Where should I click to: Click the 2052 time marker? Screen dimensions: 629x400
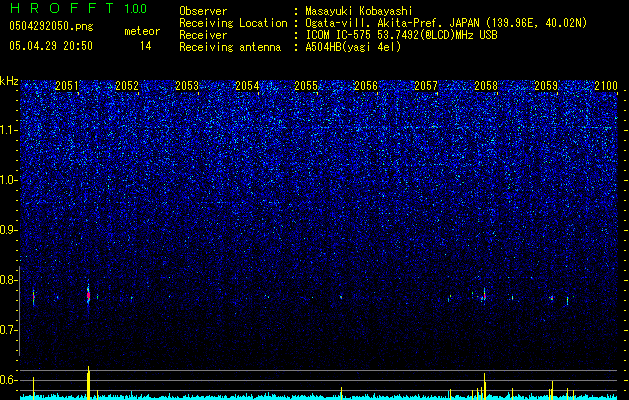pyautogui.click(x=127, y=86)
